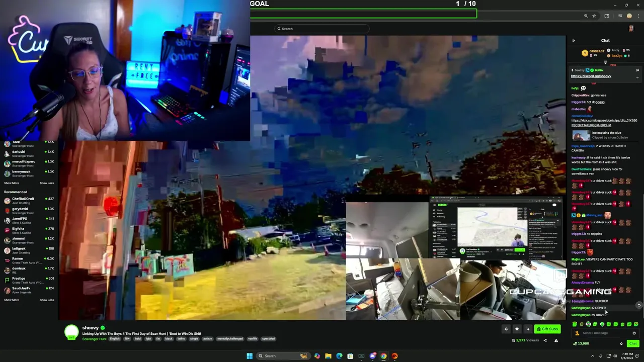644x362 pixels.
Task: Click Ramee channel avatar
Action: coord(7,260)
